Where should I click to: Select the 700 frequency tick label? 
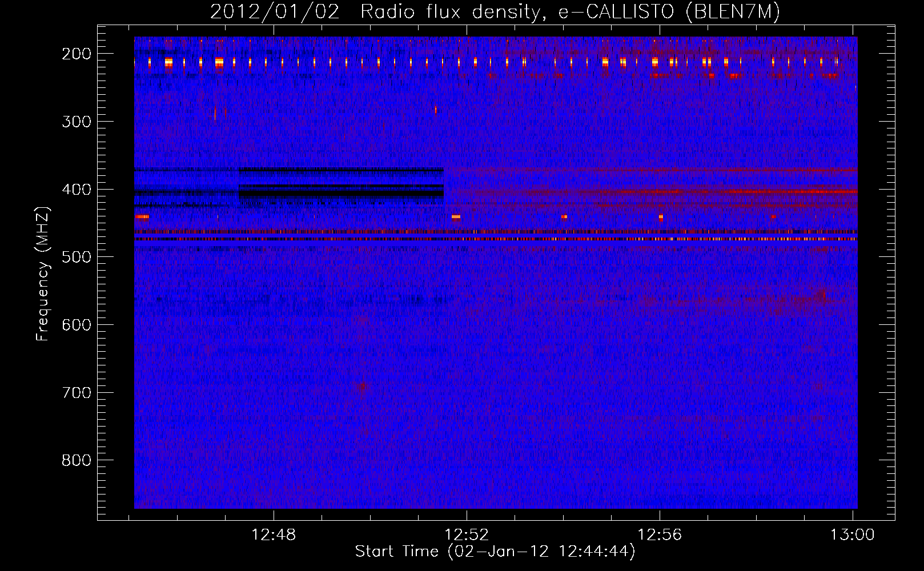coord(77,393)
